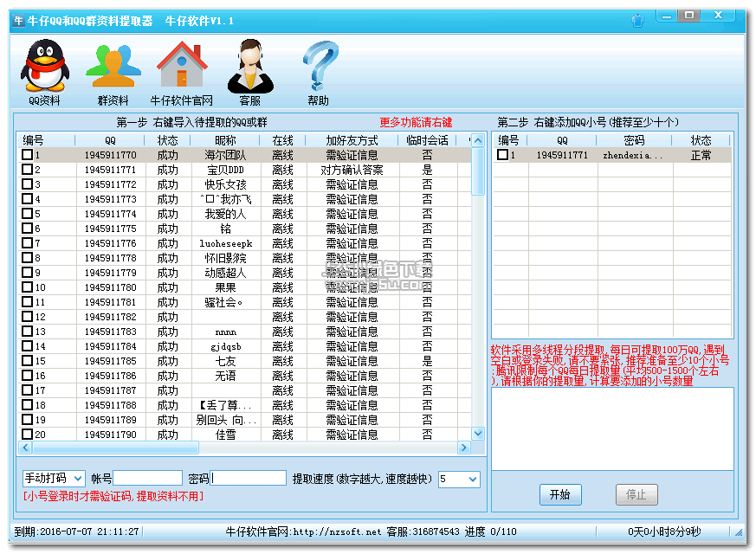Click the window resize grip in status bar
The image size is (756, 554).
tap(739, 532)
